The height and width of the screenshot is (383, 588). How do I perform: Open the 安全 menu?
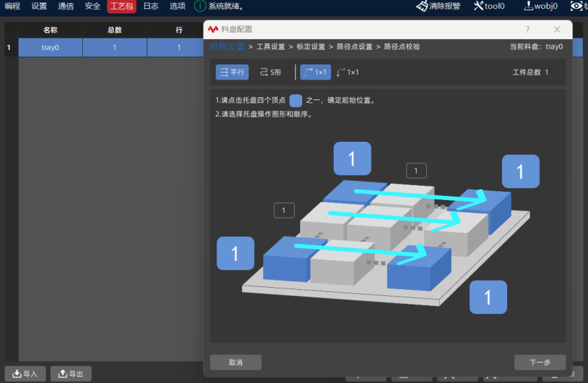click(93, 6)
